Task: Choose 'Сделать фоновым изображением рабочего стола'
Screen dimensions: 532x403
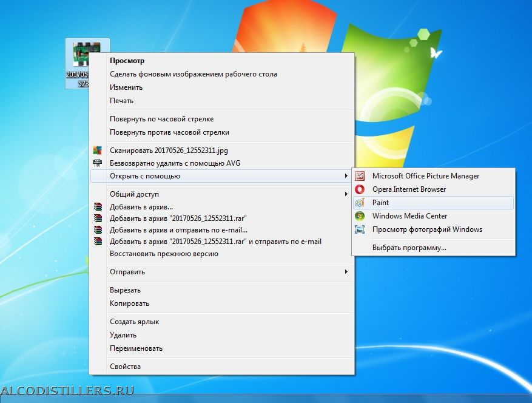Action: tap(193, 74)
